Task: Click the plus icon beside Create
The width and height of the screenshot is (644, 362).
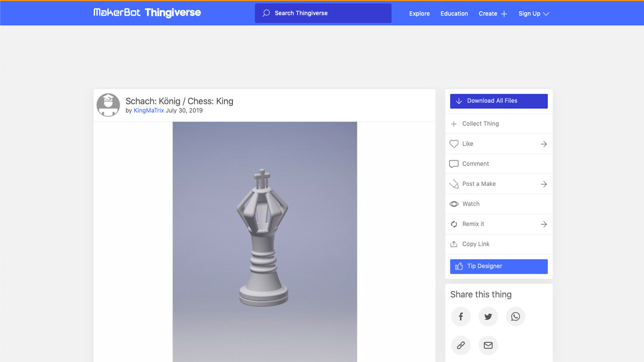Action: point(504,14)
